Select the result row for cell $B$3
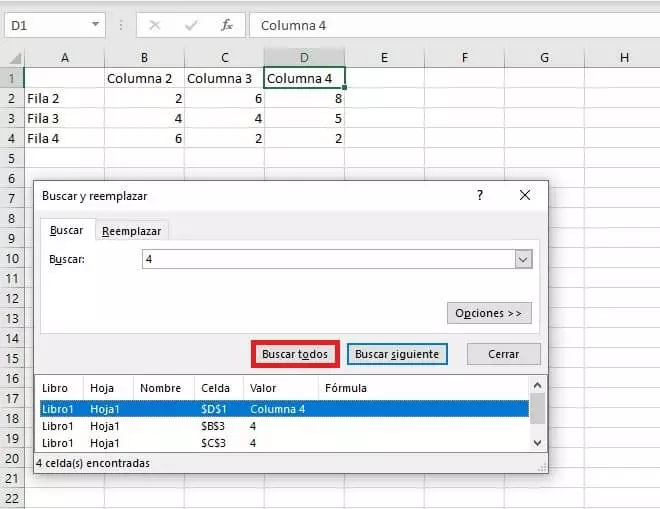This screenshot has width=660, height=509. [x=280, y=426]
